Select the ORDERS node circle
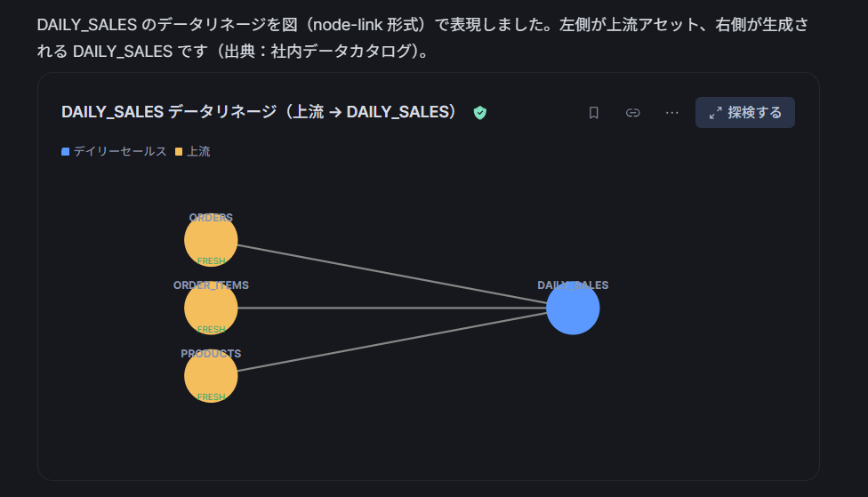The image size is (868, 497). (x=211, y=240)
